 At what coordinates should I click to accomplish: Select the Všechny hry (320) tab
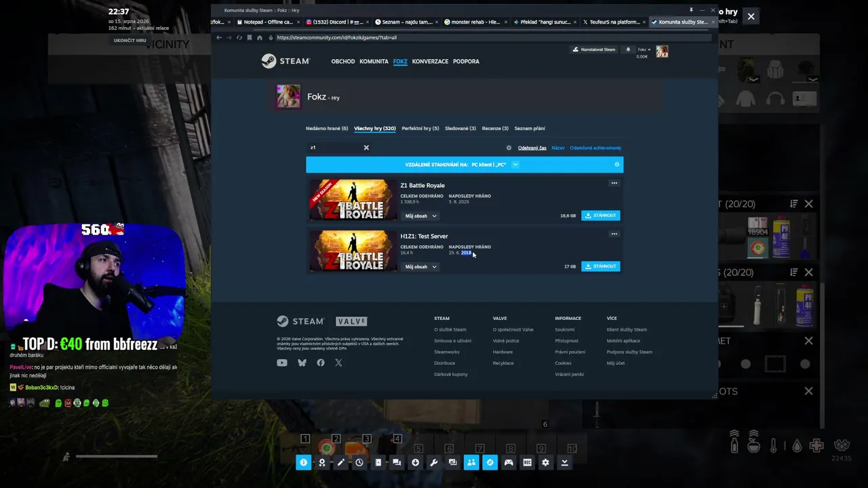pyautogui.click(x=375, y=128)
